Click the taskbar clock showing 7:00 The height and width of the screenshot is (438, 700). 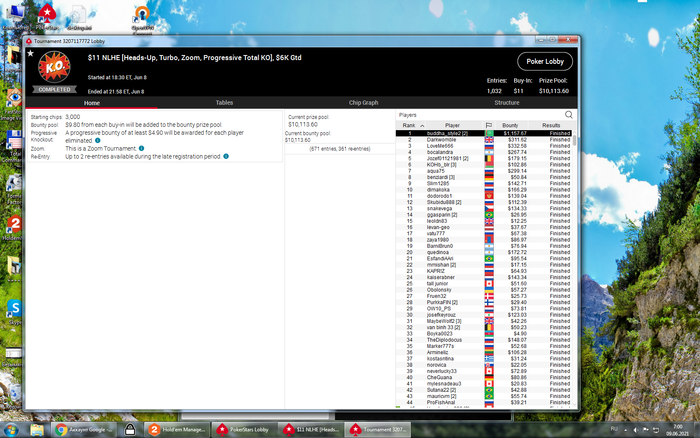coord(678,430)
